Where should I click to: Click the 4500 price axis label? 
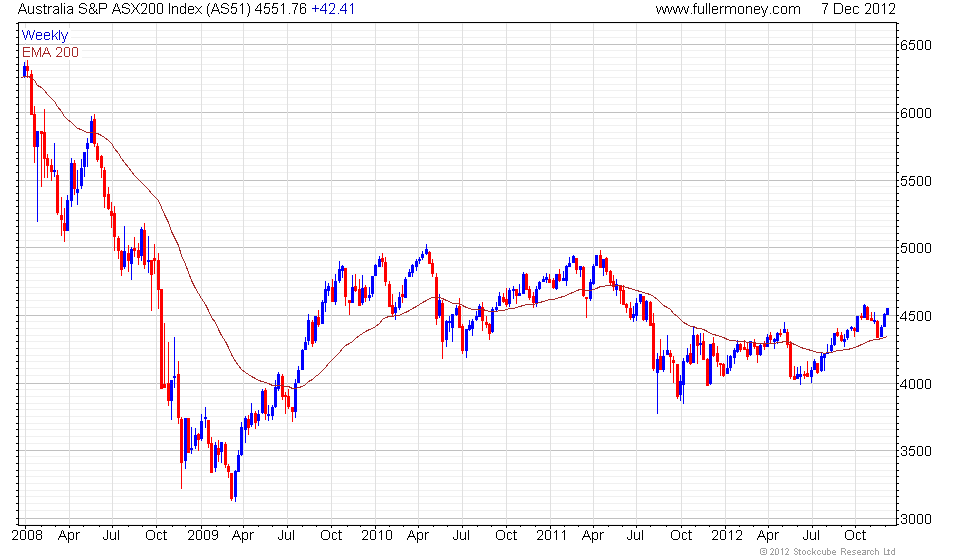tap(916, 316)
